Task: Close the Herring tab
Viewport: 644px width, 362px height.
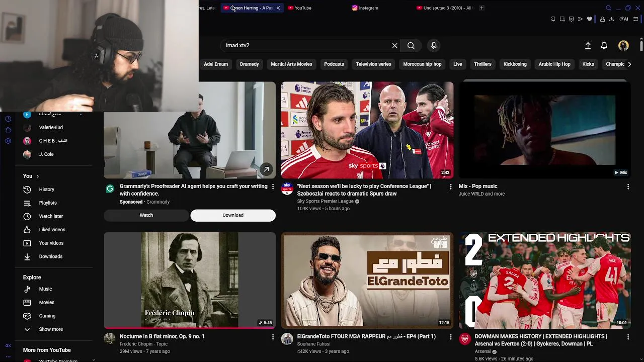Action: [278, 8]
